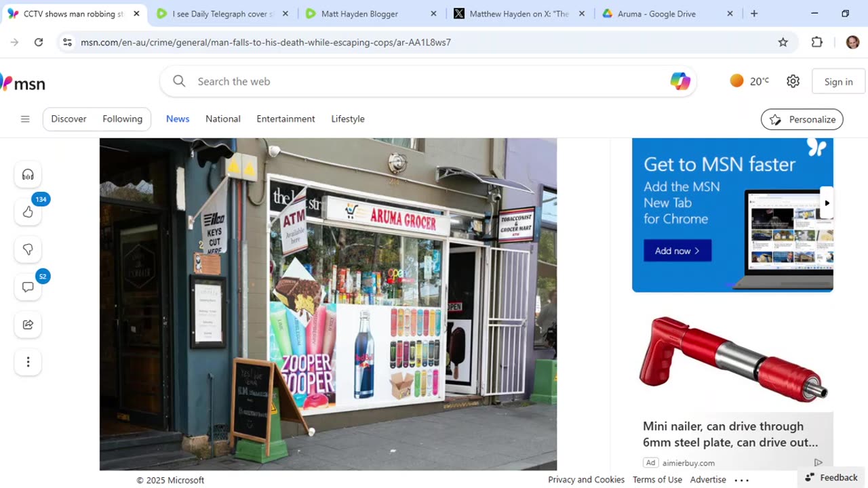Send Feedback via footer button

point(831,477)
